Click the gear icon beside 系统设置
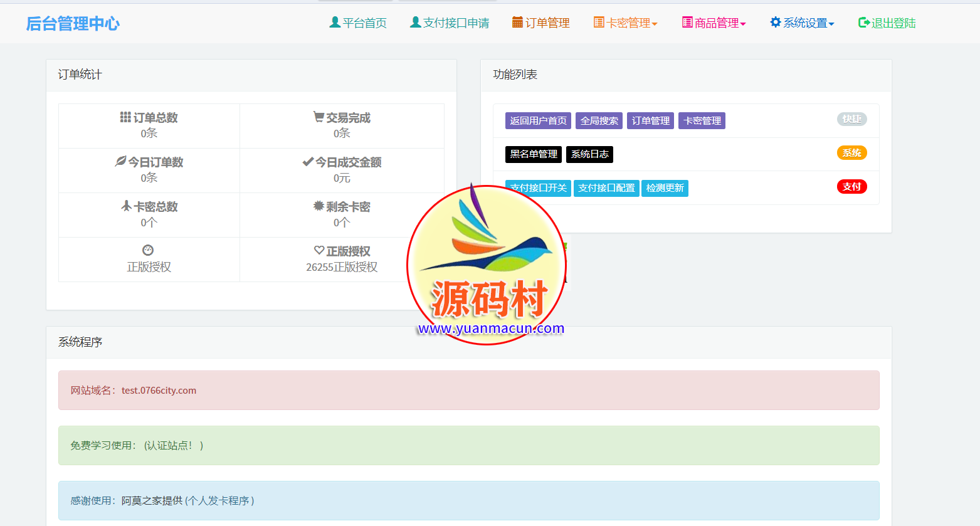Viewport: 980px width, 526px height. pos(776,23)
